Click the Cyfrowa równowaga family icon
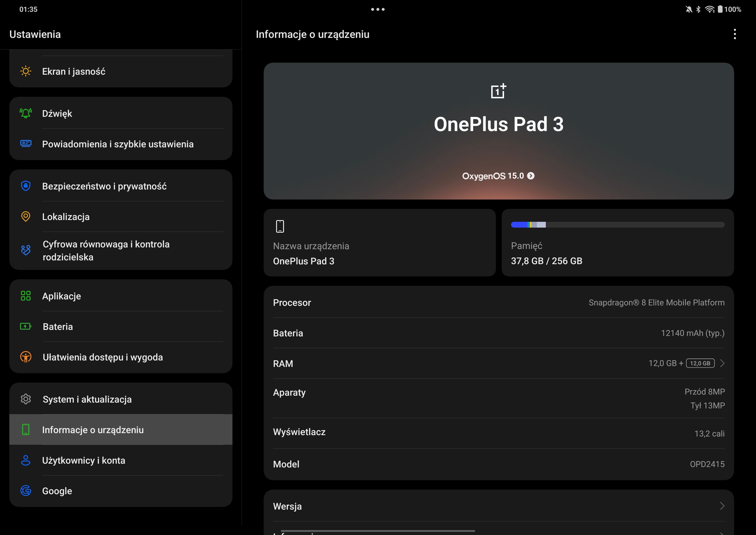Image resolution: width=756 pixels, height=535 pixels. pos(26,250)
